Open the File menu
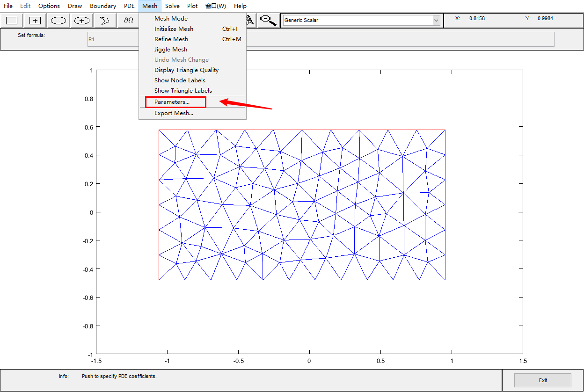Screen dimensions: 584x392 [x=8, y=6]
